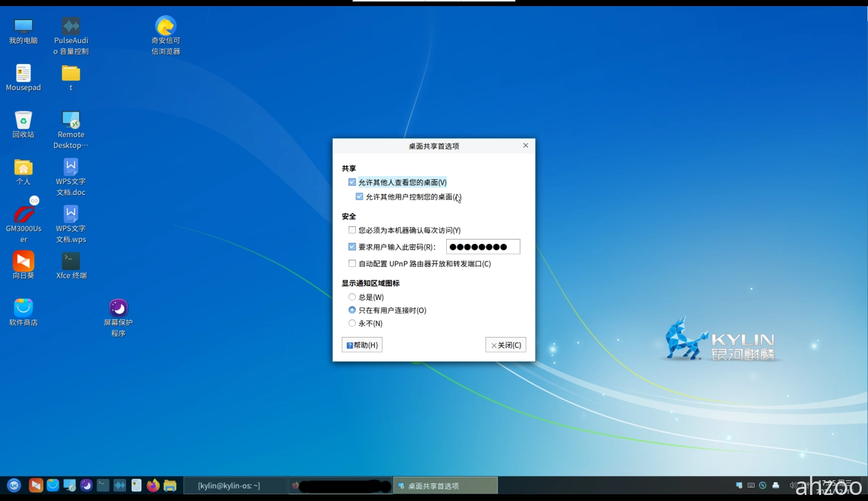Launch the 向日葵 remote app icon

pos(23,262)
